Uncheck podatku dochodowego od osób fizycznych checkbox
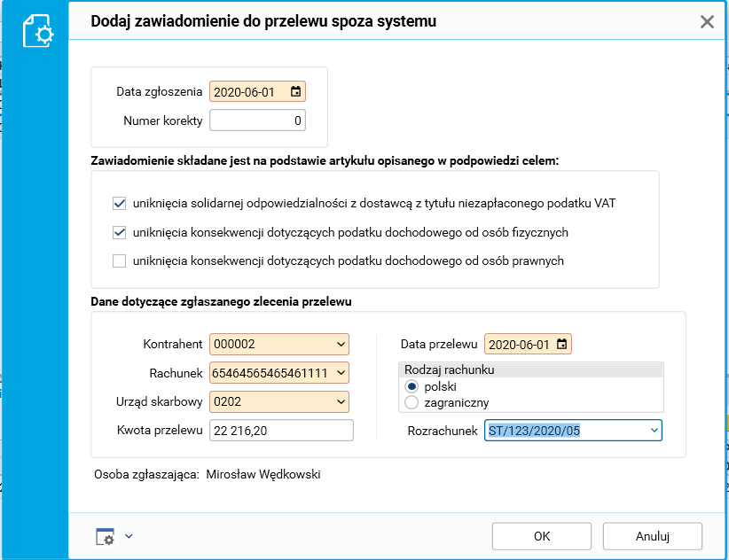 coord(120,232)
